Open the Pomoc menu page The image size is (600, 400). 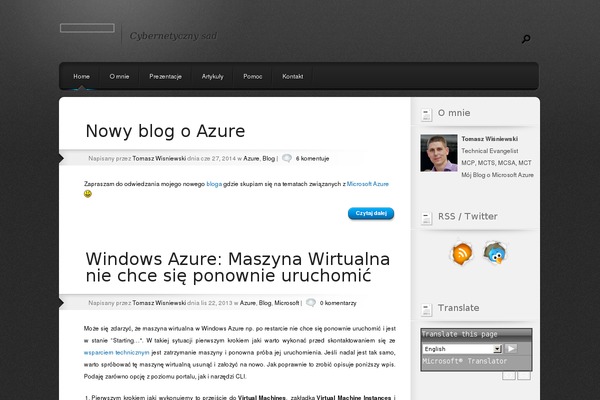[253, 76]
